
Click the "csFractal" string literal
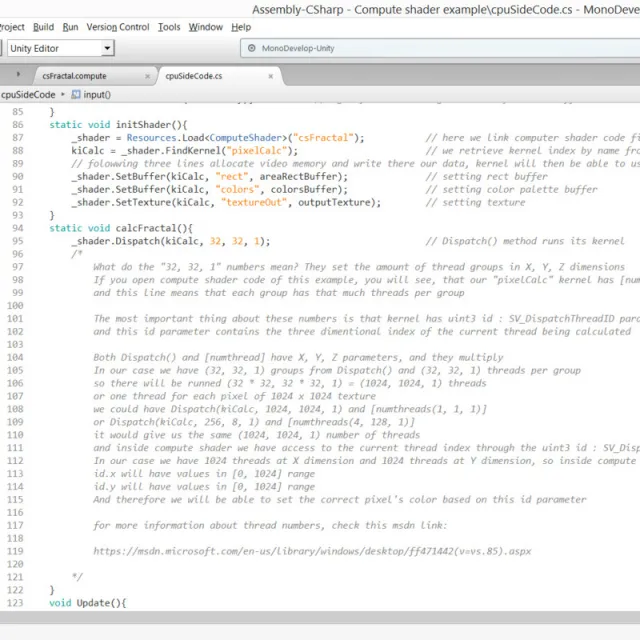pos(323,138)
